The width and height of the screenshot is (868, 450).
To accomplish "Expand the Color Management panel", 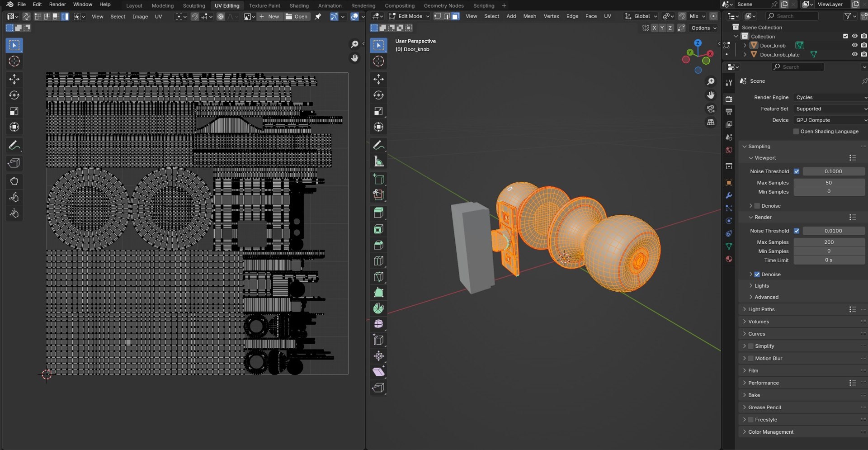I will pos(770,432).
